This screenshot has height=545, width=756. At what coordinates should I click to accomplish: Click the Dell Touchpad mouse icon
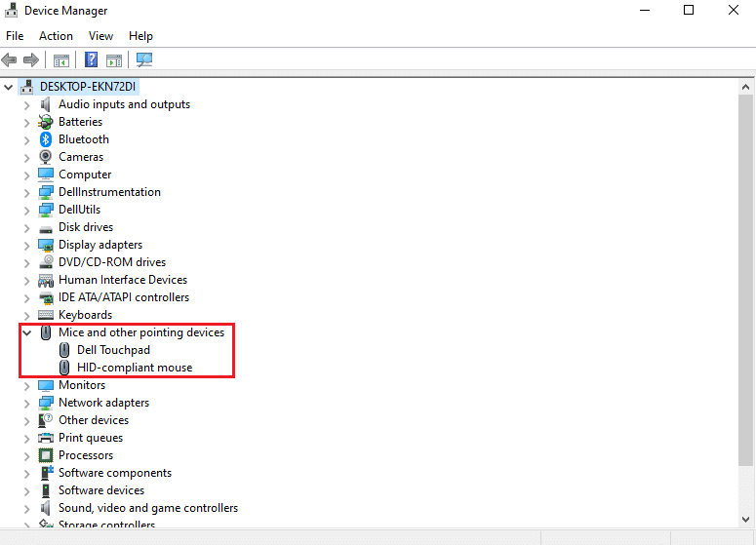(64, 350)
